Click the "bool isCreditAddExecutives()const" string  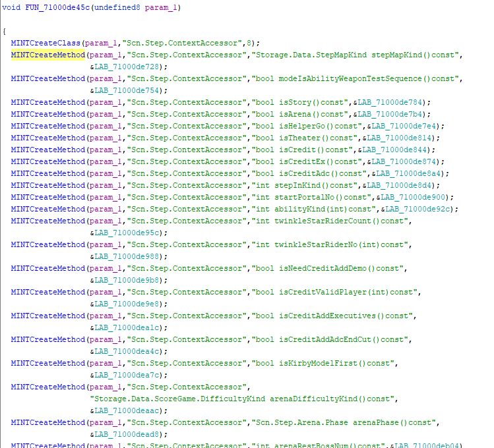tap(332, 316)
